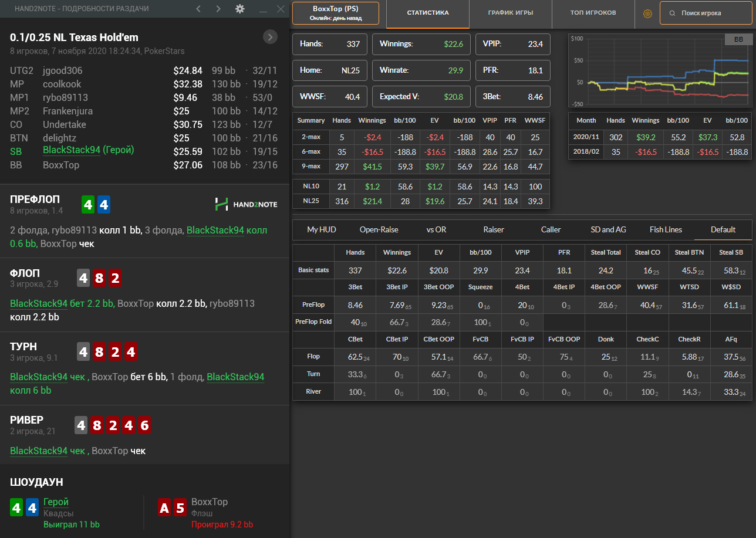Select BoxxTop in the BB seat row
The height and width of the screenshot is (538, 756).
61,165
